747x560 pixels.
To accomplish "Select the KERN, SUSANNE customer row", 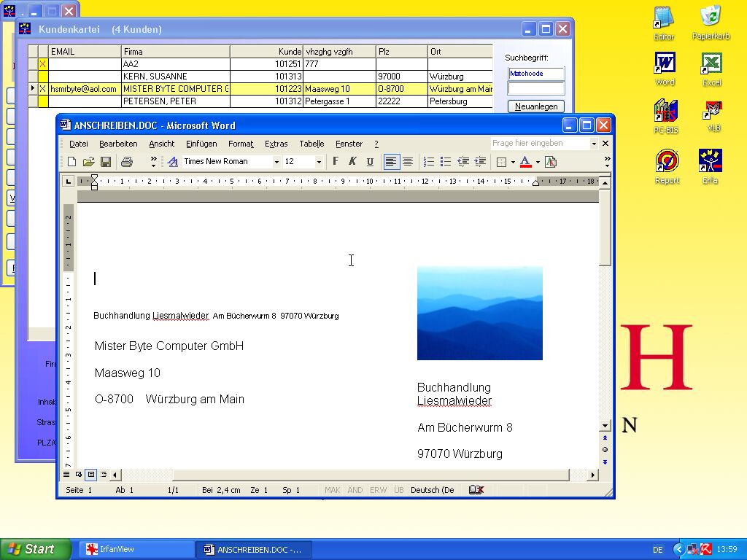I will pos(260,76).
